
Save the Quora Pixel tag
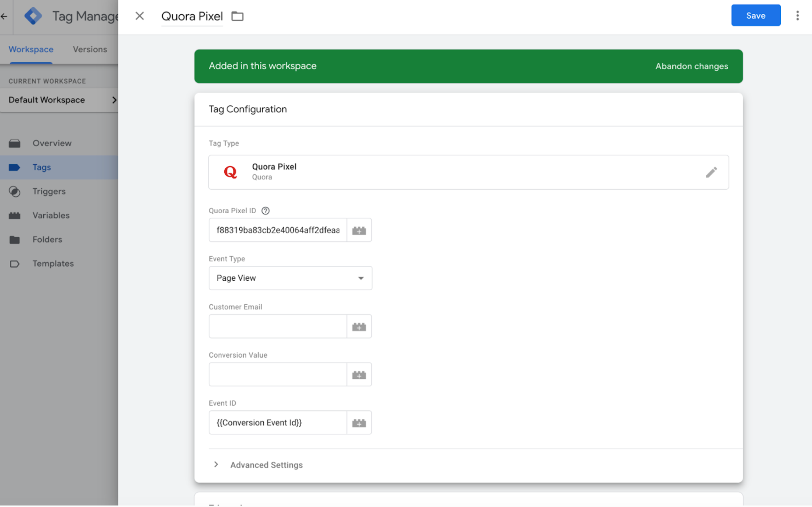(755, 15)
